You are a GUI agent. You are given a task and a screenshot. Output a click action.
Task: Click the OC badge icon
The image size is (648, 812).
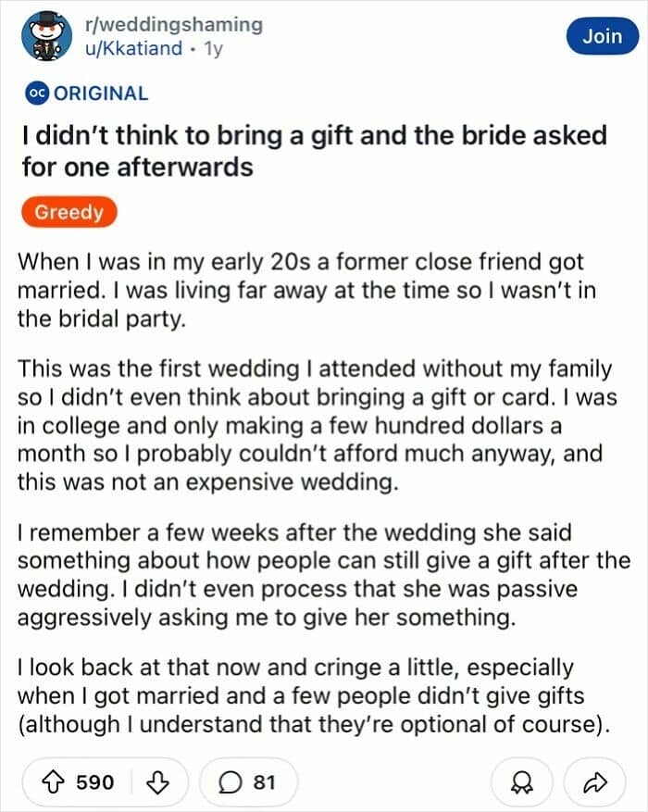(36, 94)
